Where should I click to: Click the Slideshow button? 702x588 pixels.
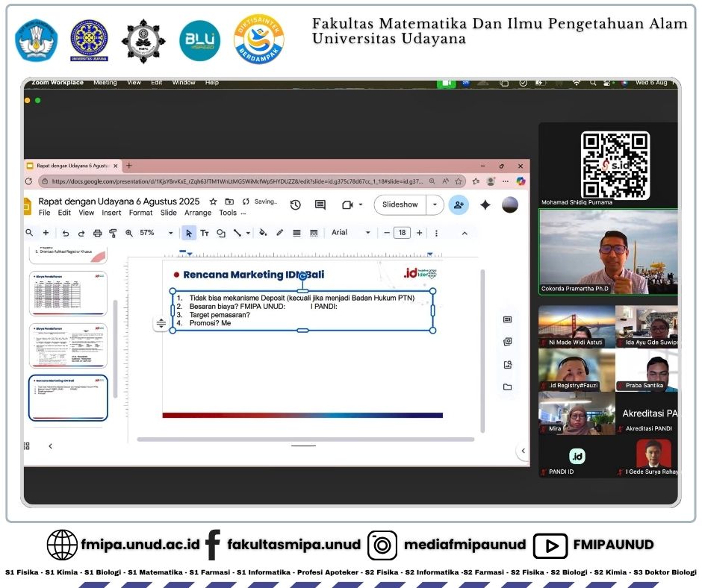(400, 205)
